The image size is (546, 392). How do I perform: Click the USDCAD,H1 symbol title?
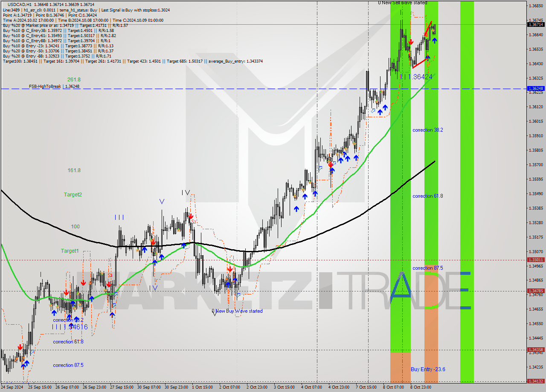pyautogui.click(x=20, y=4)
